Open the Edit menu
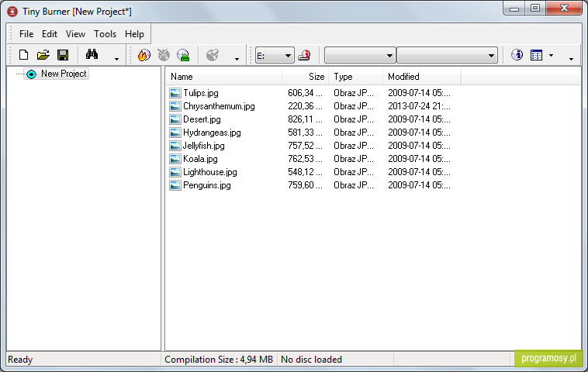The image size is (588, 372). pos(50,34)
